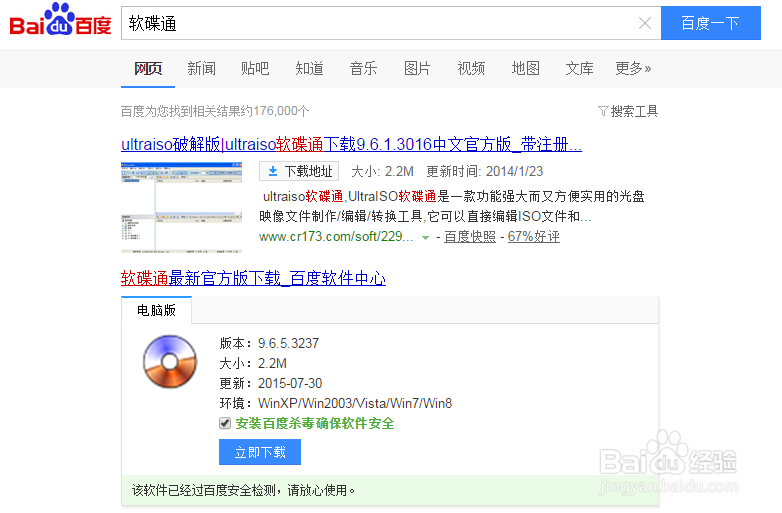Screen dimensions: 782x513
Task: Uncheck 安装百度杀毒 checkbox
Action: point(225,423)
